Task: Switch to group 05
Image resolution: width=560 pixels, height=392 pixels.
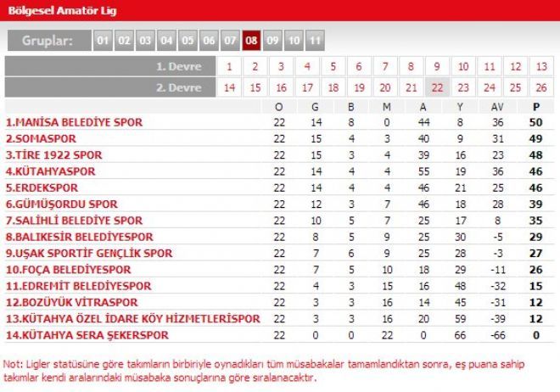Action: [188, 40]
